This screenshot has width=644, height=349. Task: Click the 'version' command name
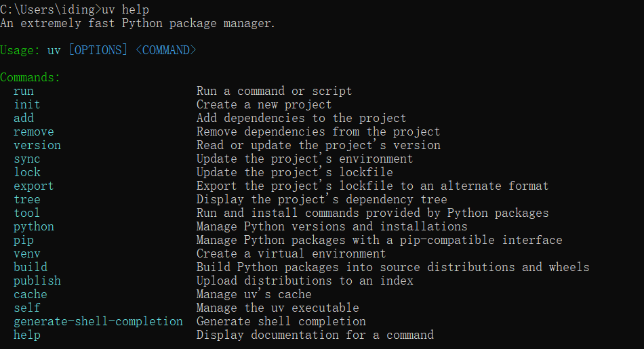(x=37, y=145)
